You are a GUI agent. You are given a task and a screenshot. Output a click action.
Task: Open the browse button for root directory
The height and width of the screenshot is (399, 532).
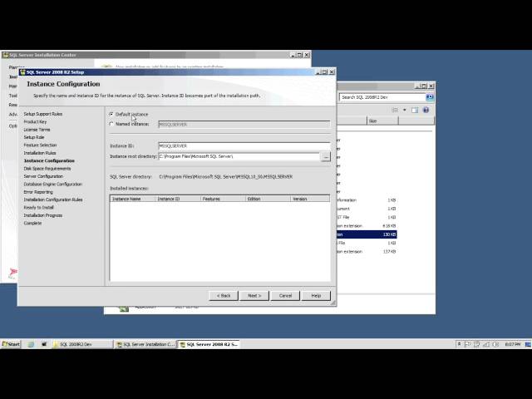pyautogui.click(x=325, y=157)
